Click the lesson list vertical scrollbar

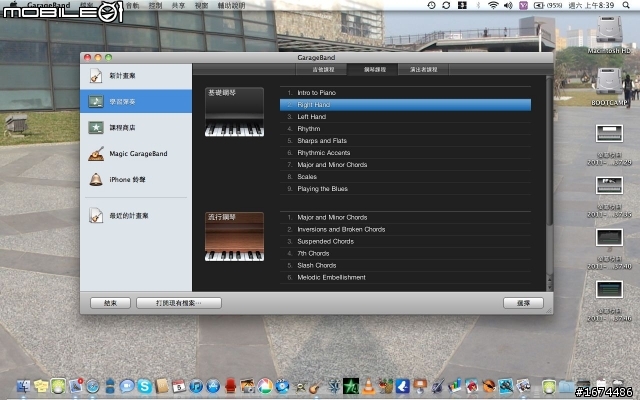coord(549,151)
